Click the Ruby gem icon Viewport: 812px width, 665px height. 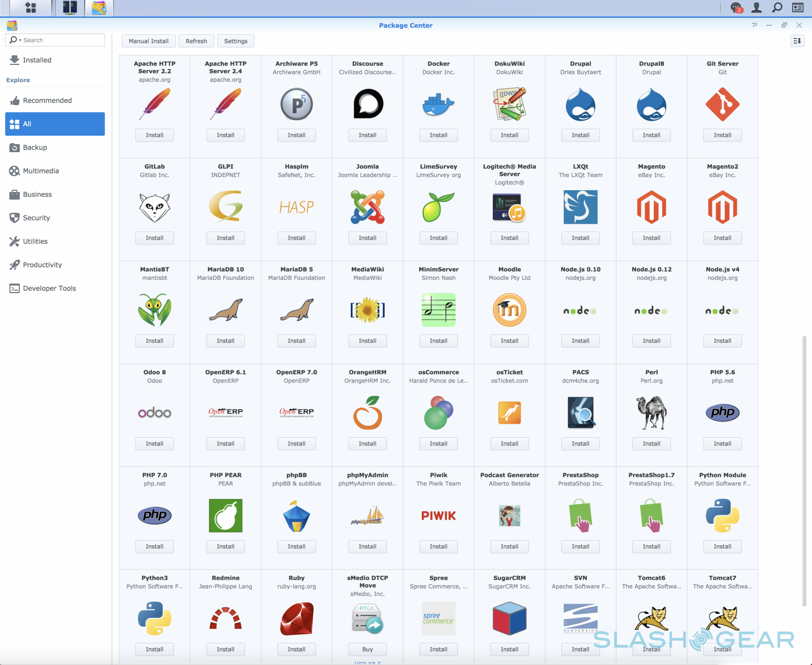(296, 619)
